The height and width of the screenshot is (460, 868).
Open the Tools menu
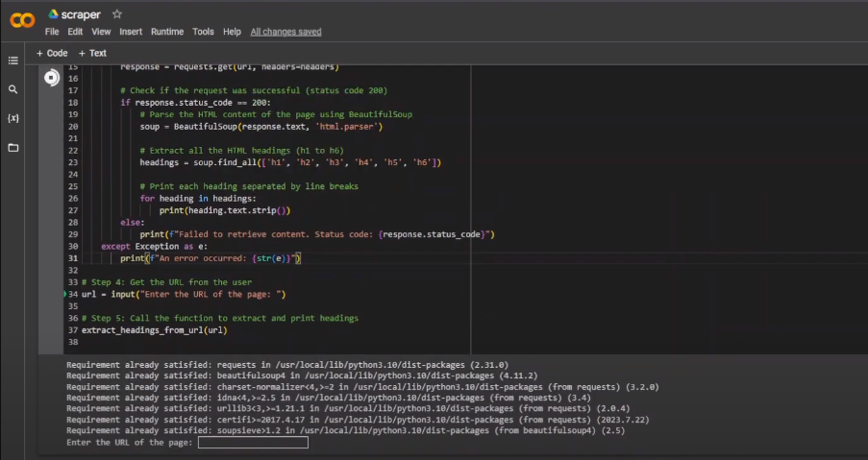point(203,32)
